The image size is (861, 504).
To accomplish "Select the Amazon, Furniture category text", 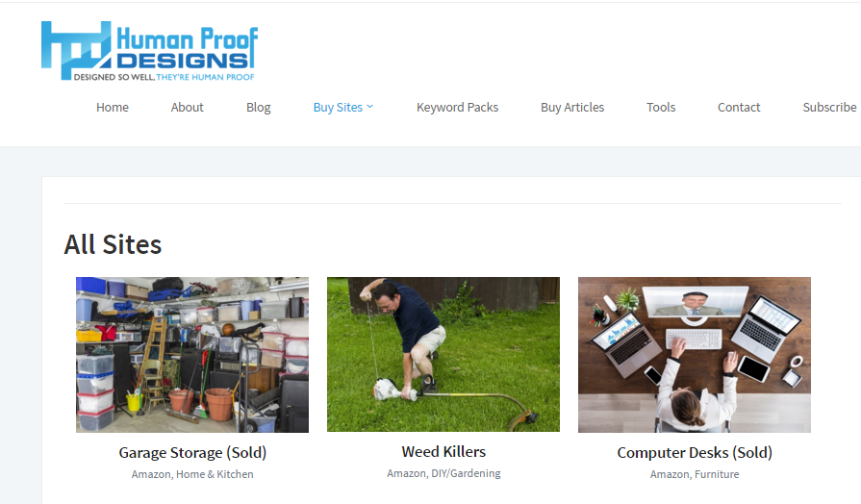I will pyautogui.click(x=695, y=474).
